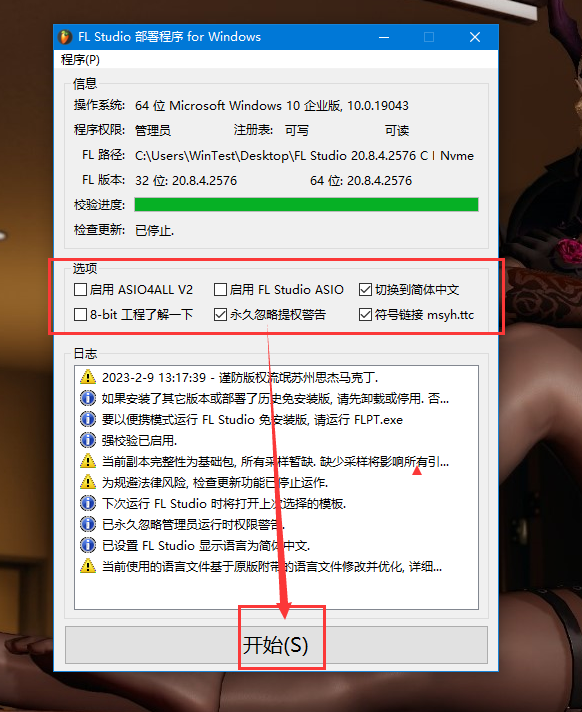Screen dimensions: 582x712
Task: Tick the 8-bit 工程了解一下 checkbox
Action: (x=80, y=315)
